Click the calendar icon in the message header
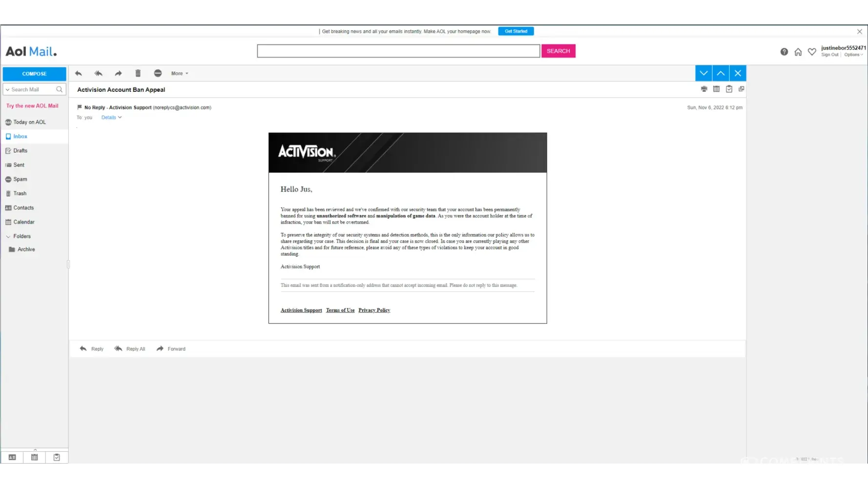 tap(716, 89)
